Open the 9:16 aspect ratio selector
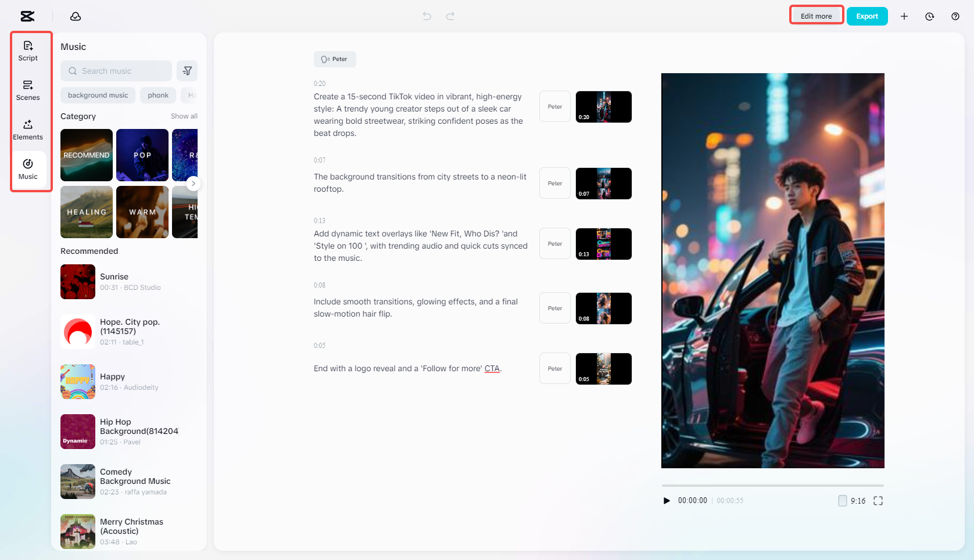 852,500
